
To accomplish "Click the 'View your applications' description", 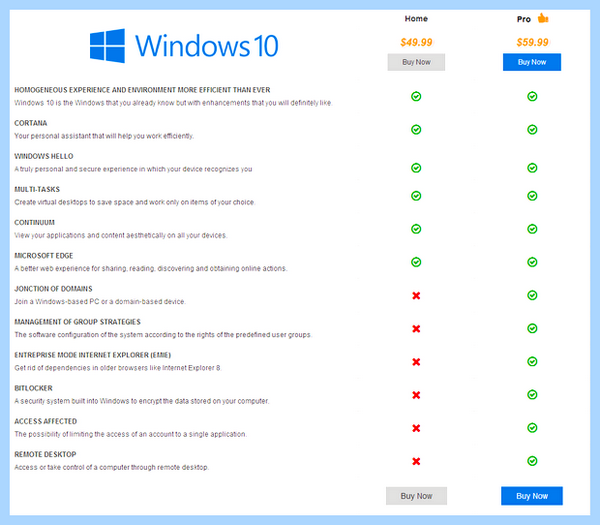I will click(121, 235).
